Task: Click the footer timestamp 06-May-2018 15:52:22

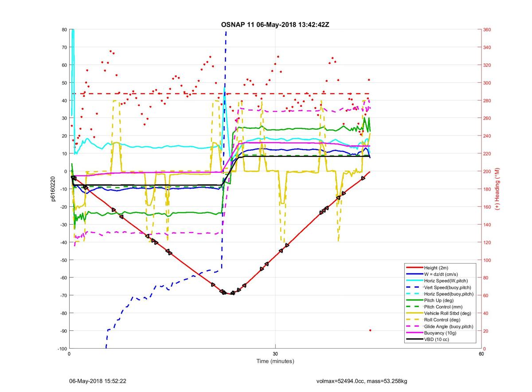Action: [98, 381]
